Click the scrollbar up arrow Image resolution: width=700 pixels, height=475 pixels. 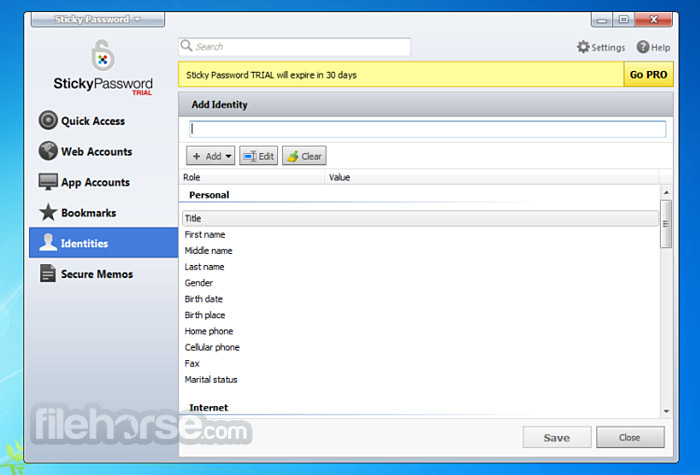(x=666, y=192)
